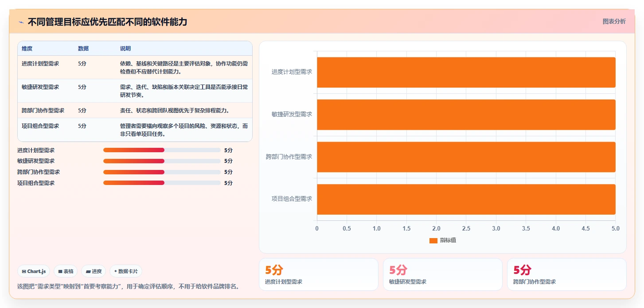
Task: Click the progress bar for 敏捷研发型需求
Action: coord(162,161)
